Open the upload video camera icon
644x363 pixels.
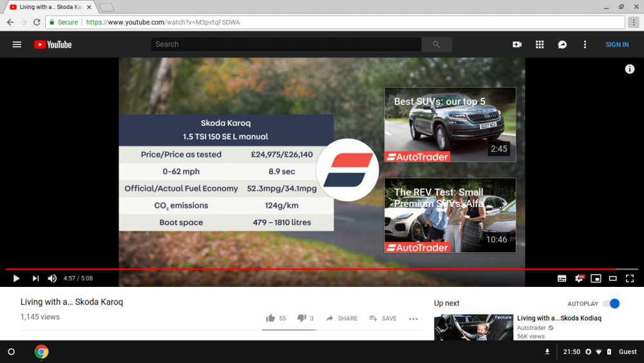click(517, 44)
